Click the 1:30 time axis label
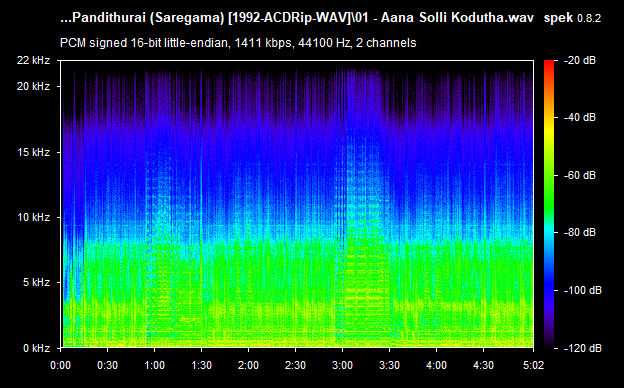The width and height of the screenshot is (624, 388). click(x=201, y=365)
